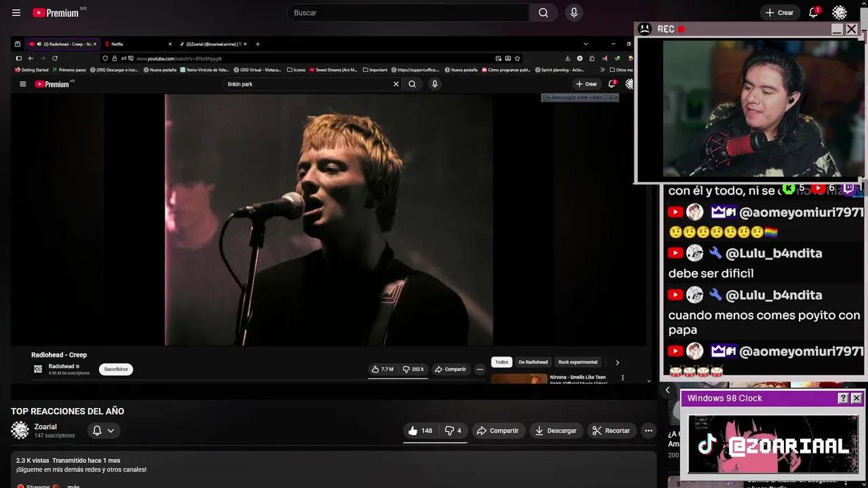This screenshot has height=488, width=868.
Task: Open inner YouTube notifications bell
Action: (612, 84)
